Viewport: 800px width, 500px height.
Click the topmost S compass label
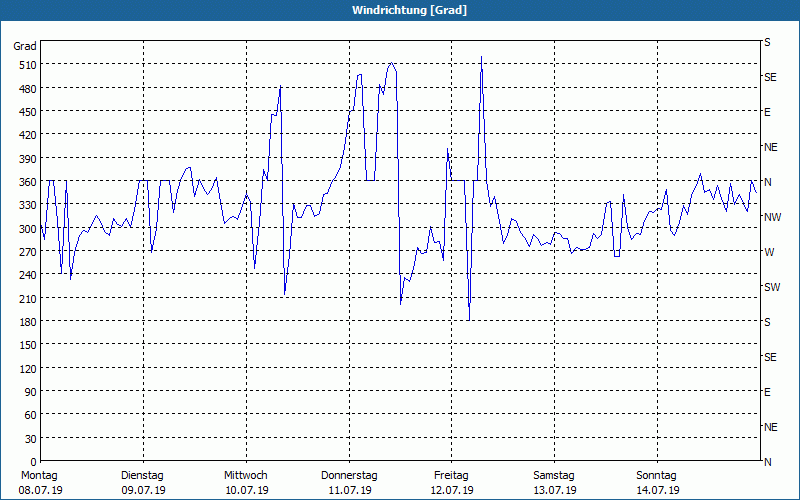[767, 42]
